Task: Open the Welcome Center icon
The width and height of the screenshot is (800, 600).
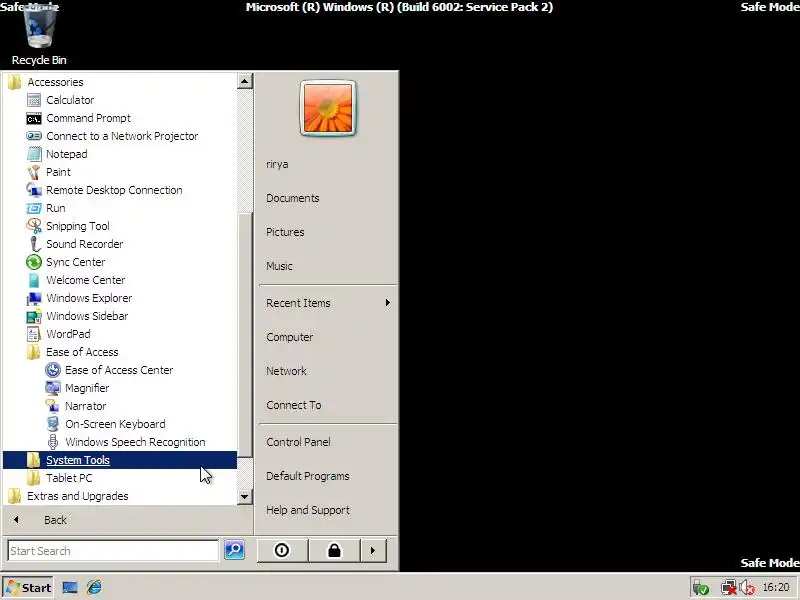Action: coord(34,280)
